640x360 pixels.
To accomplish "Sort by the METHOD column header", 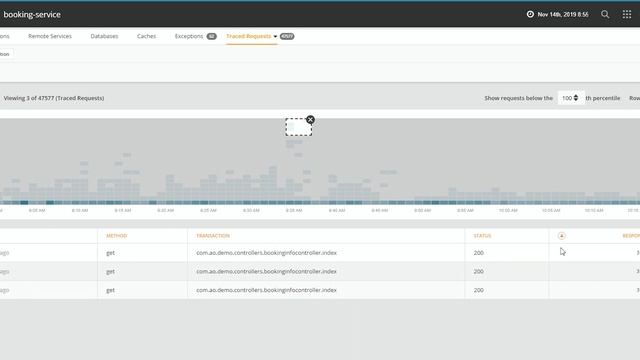I will pyautogui.click(x=117, y=236).
